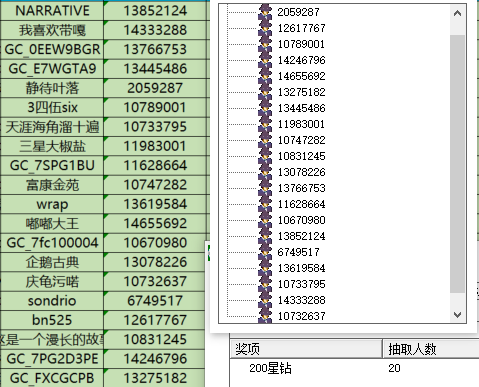The height and width of the screenshot is (387, 479).
Task: Select list entry 6749517
Action: tap(298, 252)
